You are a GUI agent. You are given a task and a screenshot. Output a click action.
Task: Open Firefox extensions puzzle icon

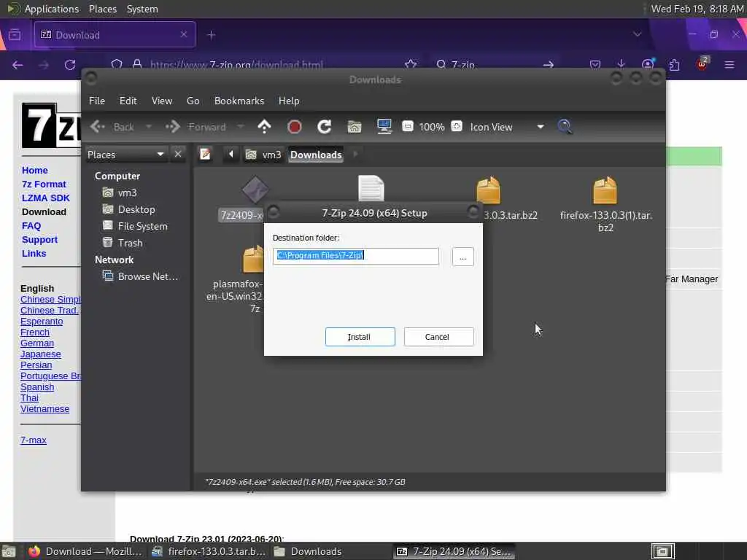coord(674,64)
